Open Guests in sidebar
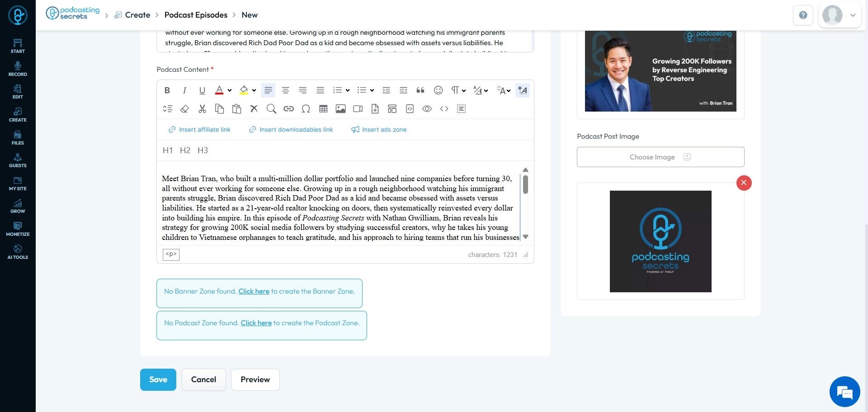The height and width of the screenshot is (412, 868). (18, 160)
